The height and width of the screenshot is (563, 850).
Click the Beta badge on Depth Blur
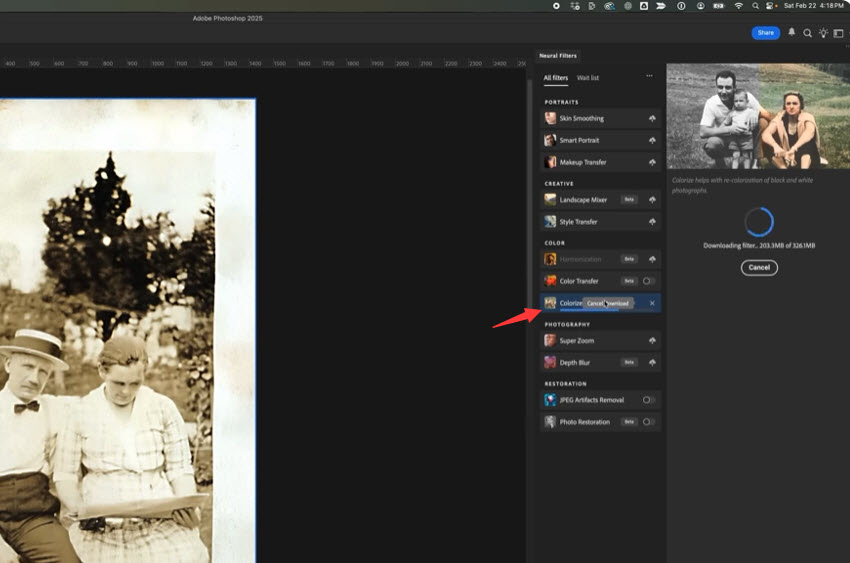(x=629, y=362)
